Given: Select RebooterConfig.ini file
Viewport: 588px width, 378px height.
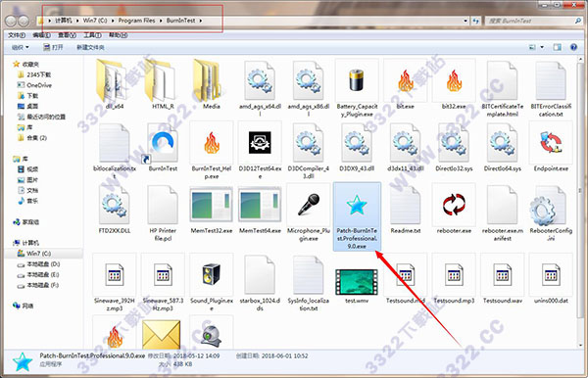Looking at the screenshot, I should [551, 213].
